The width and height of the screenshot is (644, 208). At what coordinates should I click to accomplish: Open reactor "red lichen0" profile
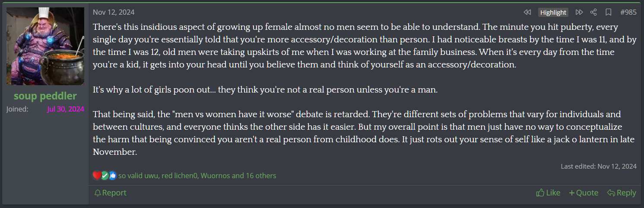[180, 176]
